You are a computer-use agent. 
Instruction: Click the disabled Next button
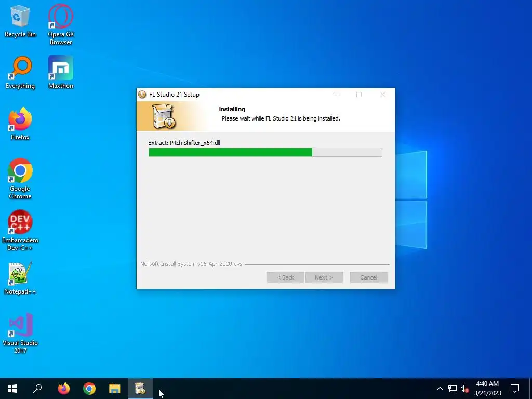tap(324, 277)
